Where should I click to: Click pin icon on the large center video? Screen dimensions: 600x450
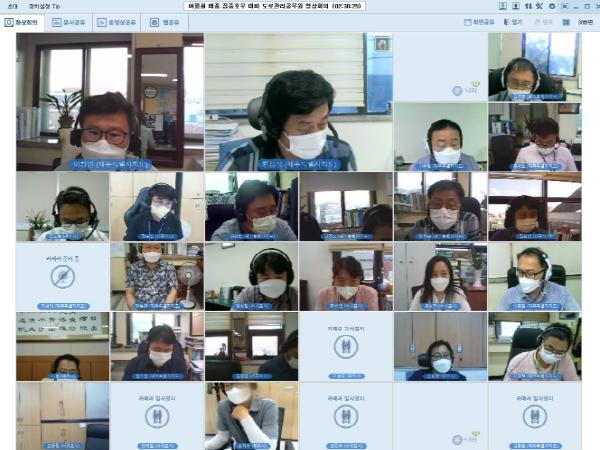click(x=381, y=44)
